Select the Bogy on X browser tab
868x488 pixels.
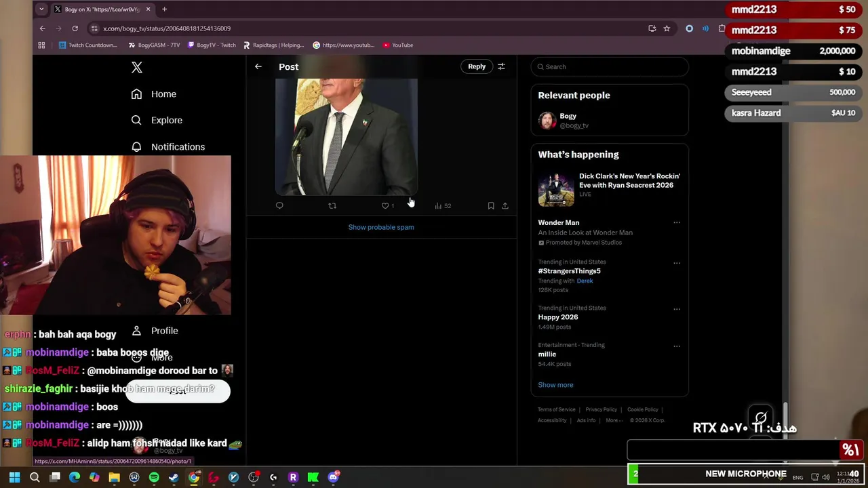tap(102, 9)
